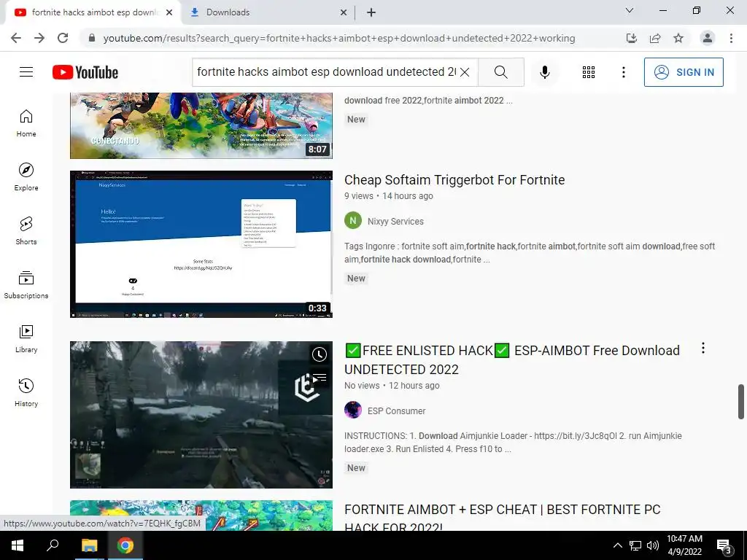Click the 9 views 14 hours ago text
Screen dimensions: 747x560
tap(389, 195)
